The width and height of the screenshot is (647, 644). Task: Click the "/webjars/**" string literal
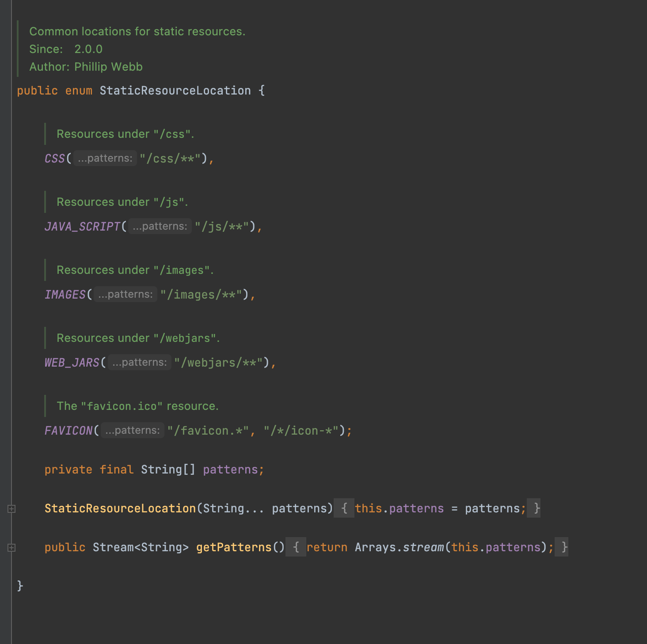(x=218, y=363)
